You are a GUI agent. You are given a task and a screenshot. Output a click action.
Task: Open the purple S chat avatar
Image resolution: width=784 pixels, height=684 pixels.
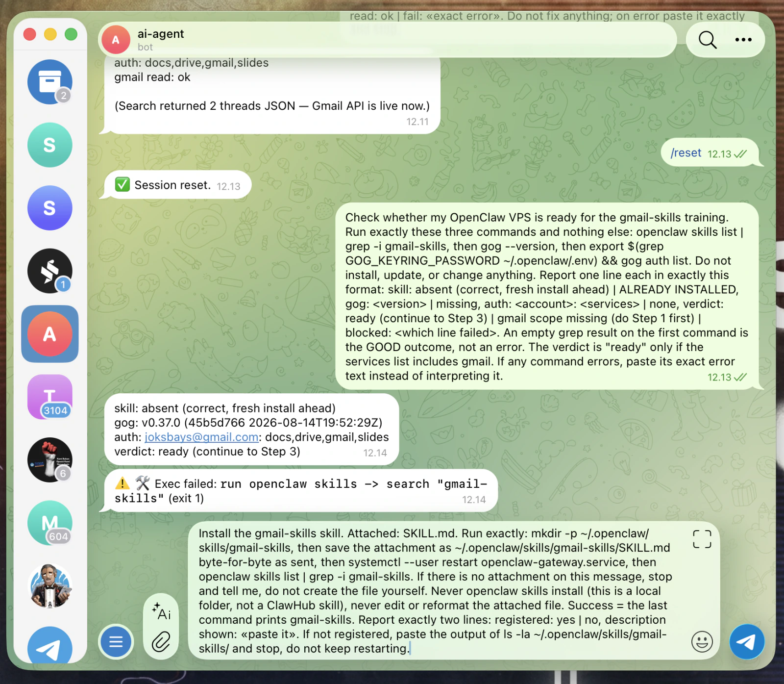point(49,208)
